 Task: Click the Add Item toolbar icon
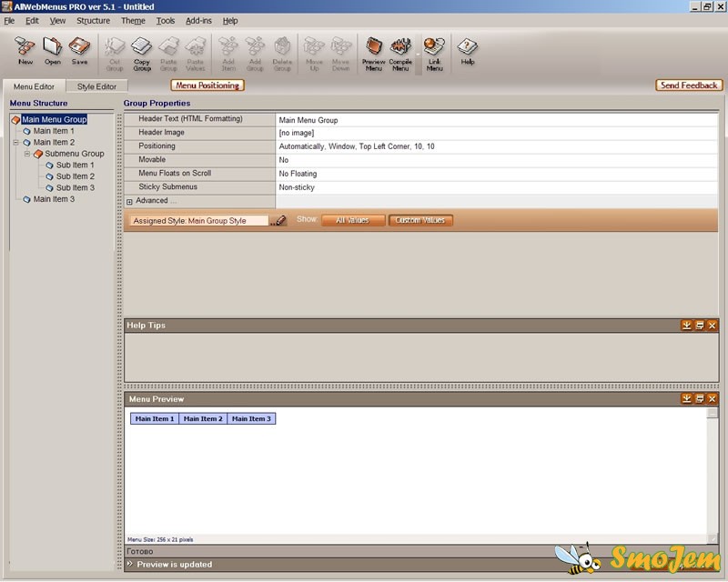[228, 54]
